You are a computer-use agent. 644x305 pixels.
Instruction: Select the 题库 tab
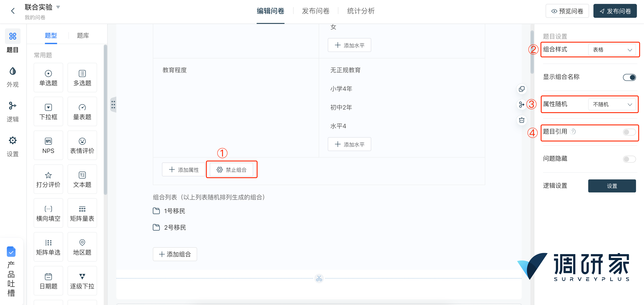click(83, 35)
